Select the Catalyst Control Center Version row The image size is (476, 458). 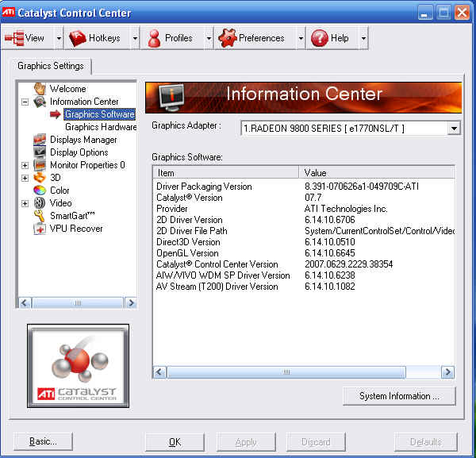coord(304,264)
